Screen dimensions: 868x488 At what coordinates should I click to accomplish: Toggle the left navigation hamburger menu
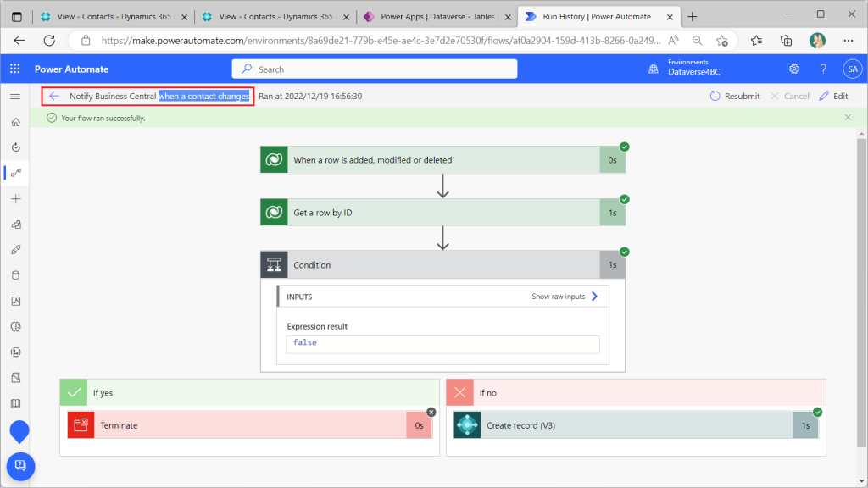click(15, 97)
